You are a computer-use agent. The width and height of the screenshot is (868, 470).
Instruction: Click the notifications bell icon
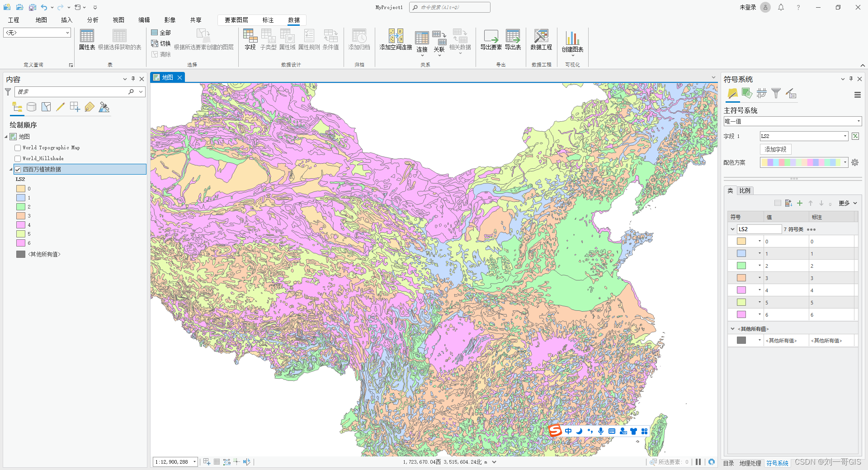[781, 7]
